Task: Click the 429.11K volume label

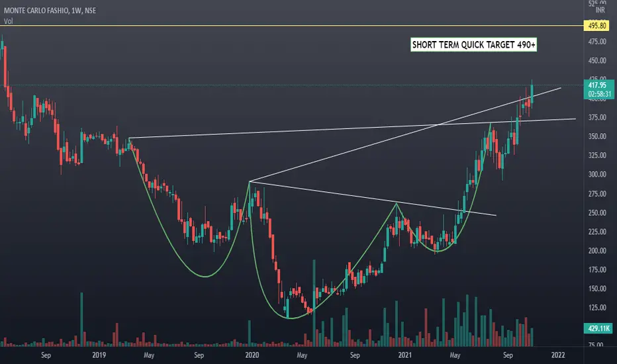Action: (x=599, y=328)
